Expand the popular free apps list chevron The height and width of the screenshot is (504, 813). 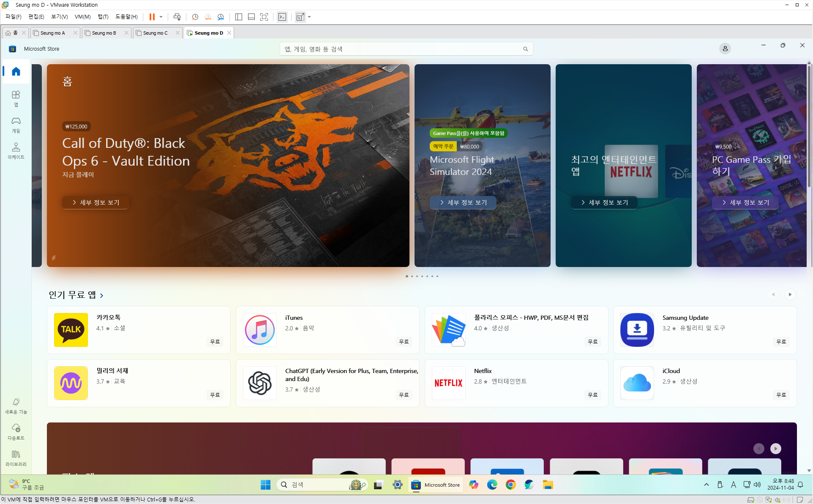click(102, 296)
